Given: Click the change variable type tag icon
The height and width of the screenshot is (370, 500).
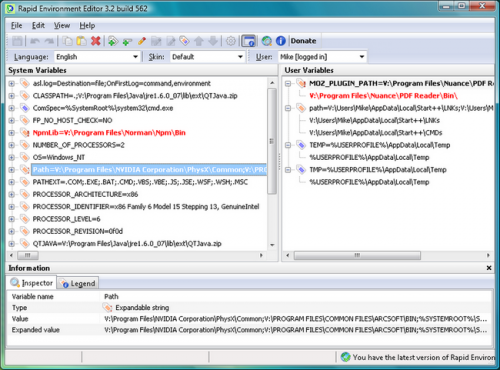Looking at the screenshot, I should coord(184,41).
